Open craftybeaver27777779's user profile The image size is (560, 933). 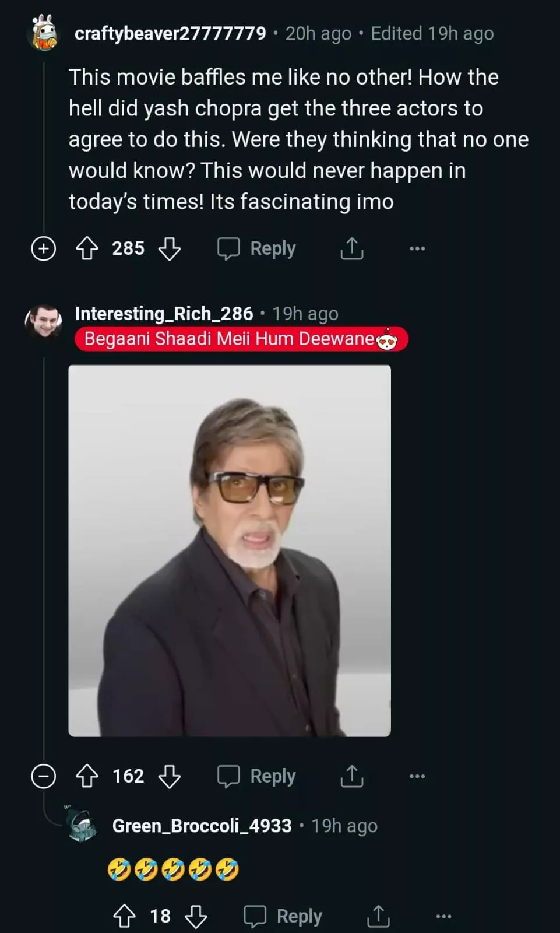point(170,34)
